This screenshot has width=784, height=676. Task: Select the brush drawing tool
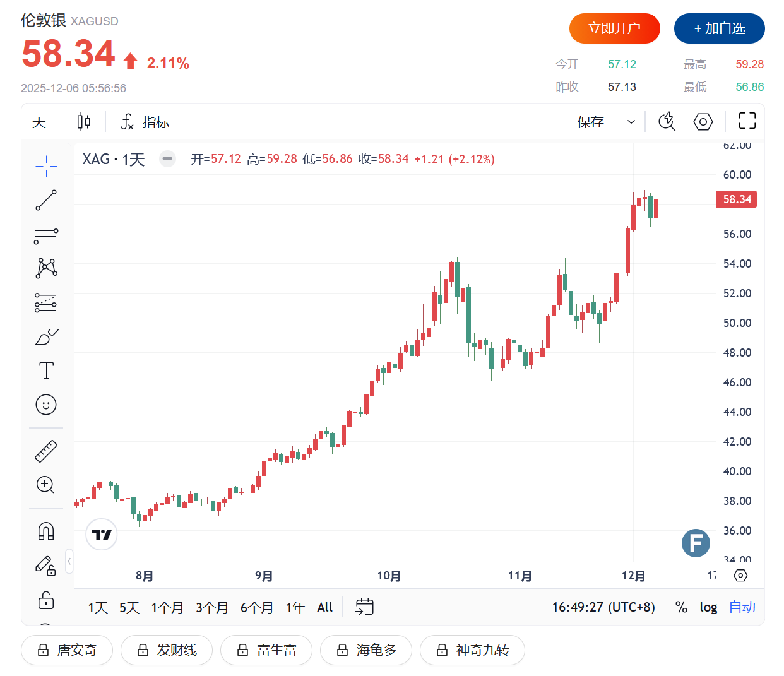coord(46,337)
